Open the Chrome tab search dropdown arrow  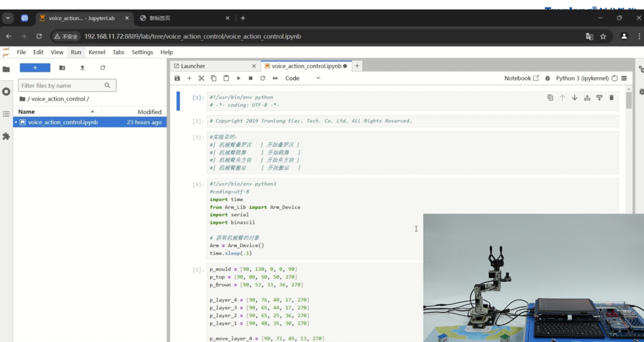8,18
